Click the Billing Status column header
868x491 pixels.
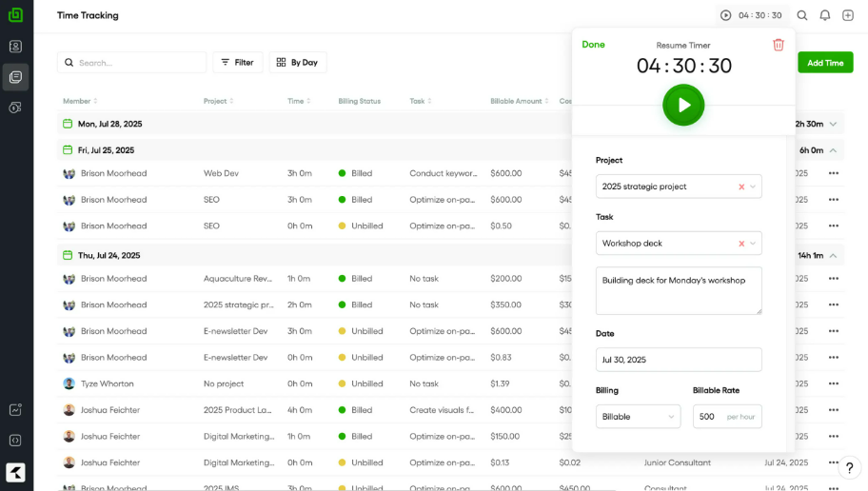(359, 101)
